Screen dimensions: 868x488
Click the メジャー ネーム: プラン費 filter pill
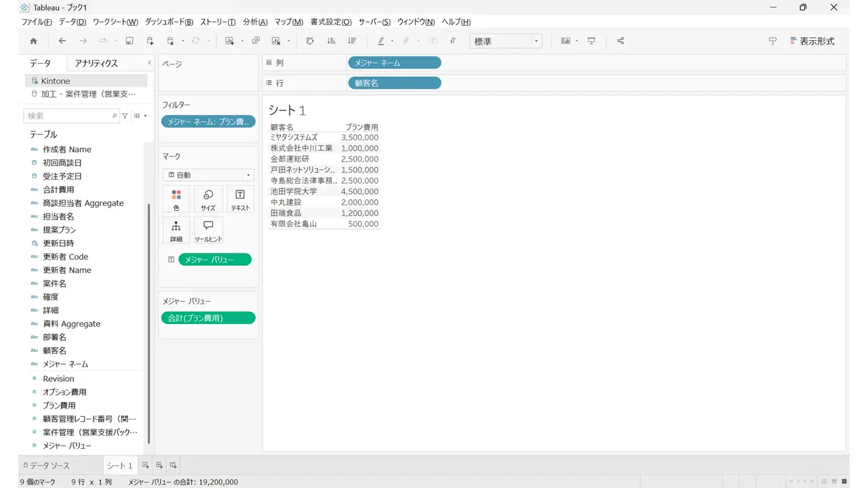coord(208,122)
